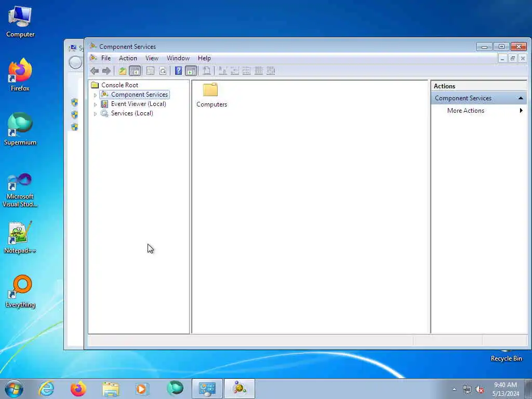Image resolution: width=532 pixels, height=399 pixels.
Task: Switch to Large Icons view in toolbar
Action: 222,71
